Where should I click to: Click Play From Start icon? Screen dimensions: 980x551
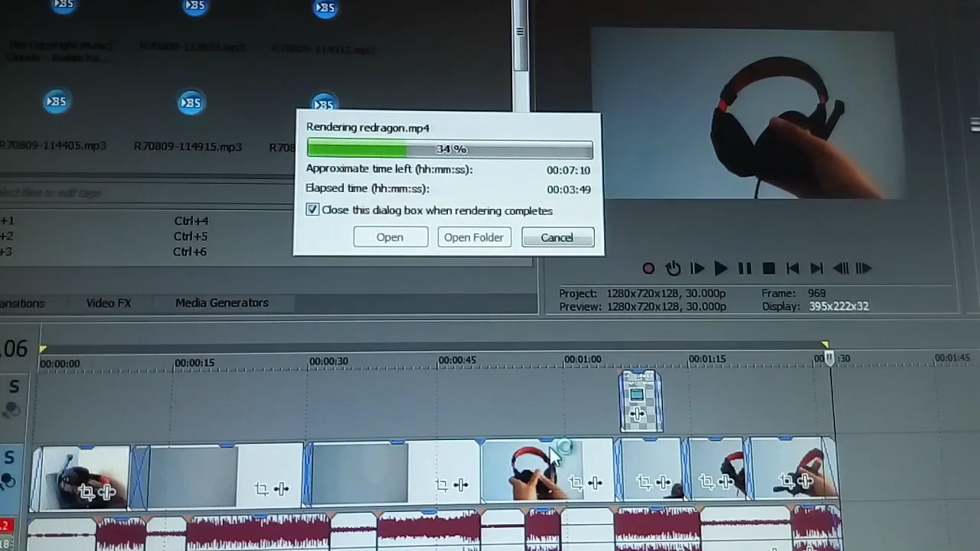coord(697,269)
